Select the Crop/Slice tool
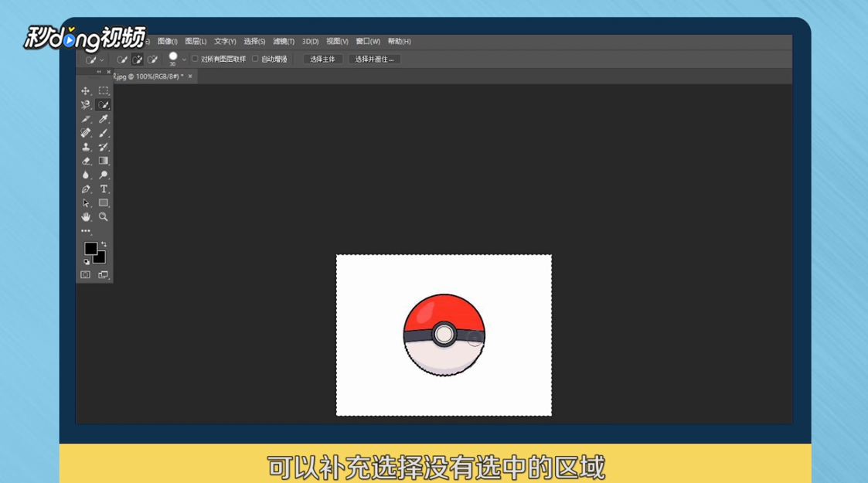Screen dimensions: 868x483 (x=85, y=119)
